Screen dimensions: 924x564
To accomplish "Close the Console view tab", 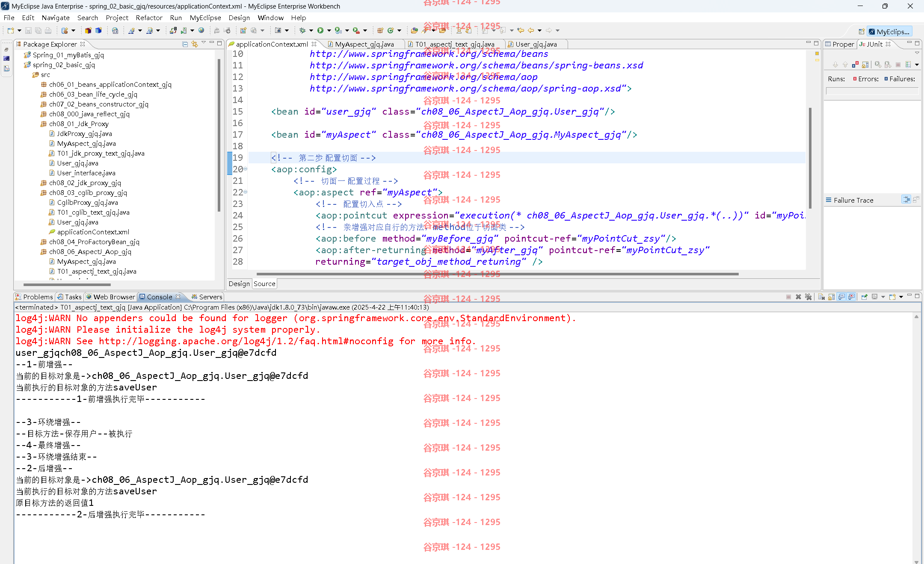I will [x=178, y=297].
